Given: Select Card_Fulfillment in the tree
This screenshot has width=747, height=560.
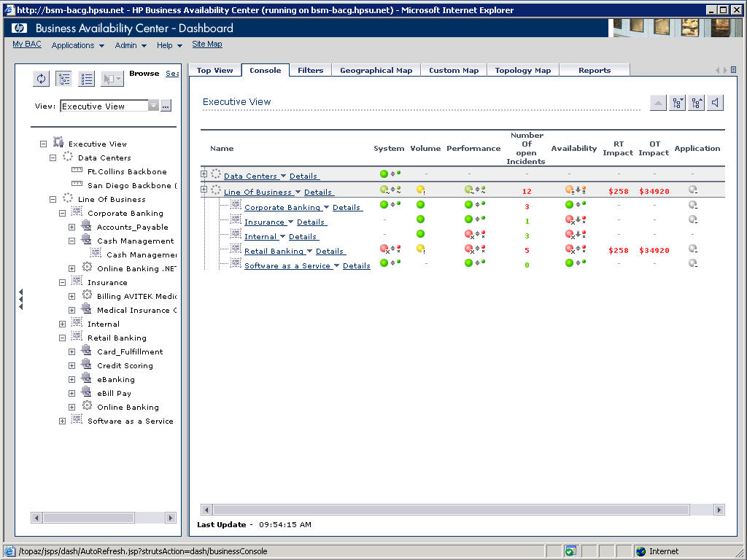Looking at the screenshot, I should point(130,352).
